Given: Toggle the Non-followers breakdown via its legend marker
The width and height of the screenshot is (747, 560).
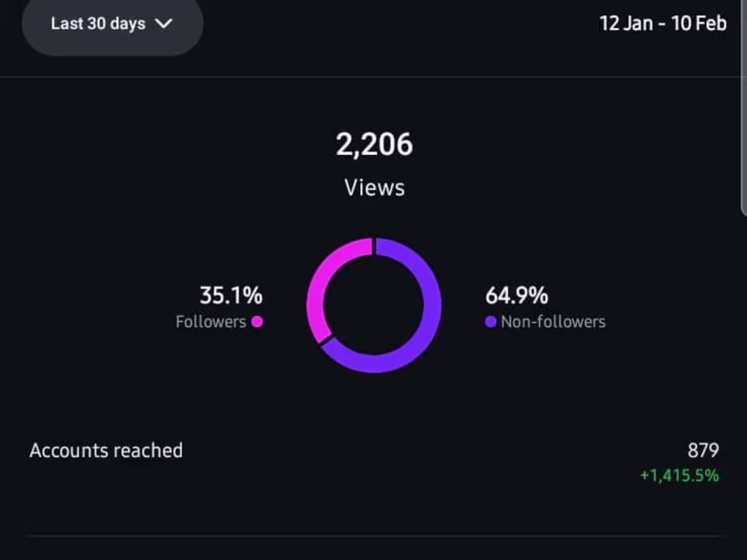Looking at the screenshot, I should [490, 322].
